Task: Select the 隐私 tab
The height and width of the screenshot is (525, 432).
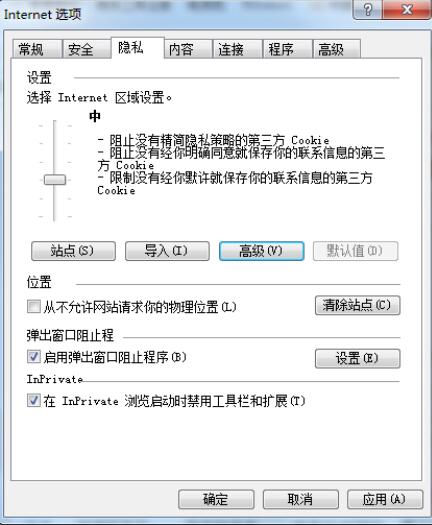Action: point(137,48)
